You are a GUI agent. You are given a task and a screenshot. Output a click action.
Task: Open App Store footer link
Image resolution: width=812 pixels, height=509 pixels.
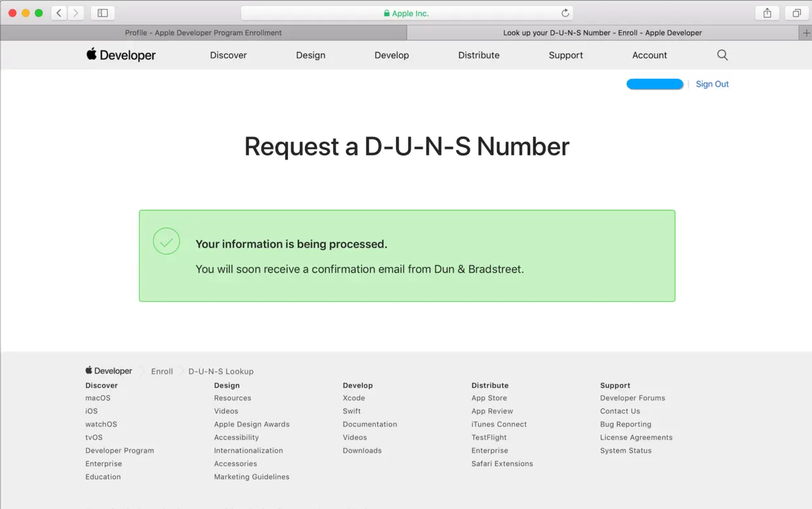(x=489, y=398)
